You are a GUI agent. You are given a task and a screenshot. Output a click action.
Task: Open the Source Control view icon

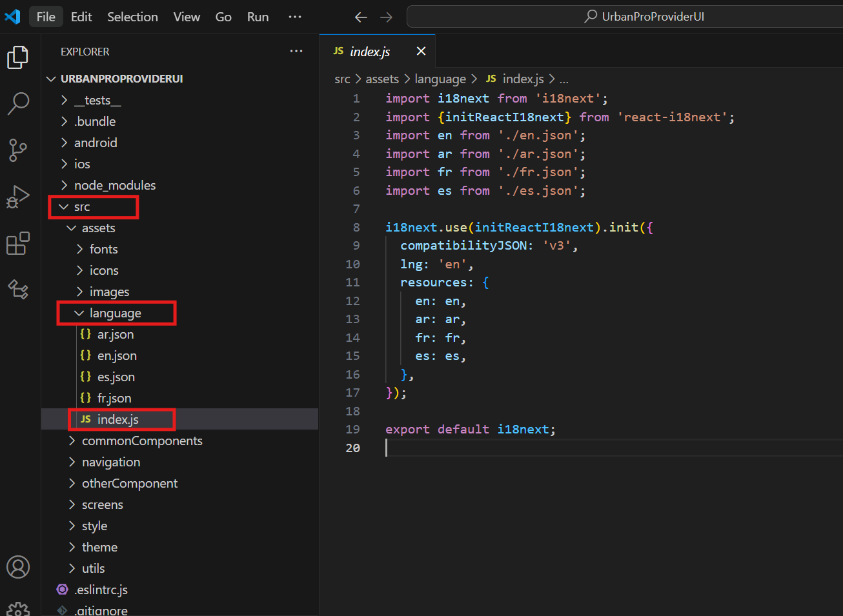click(x=18, y=150)
